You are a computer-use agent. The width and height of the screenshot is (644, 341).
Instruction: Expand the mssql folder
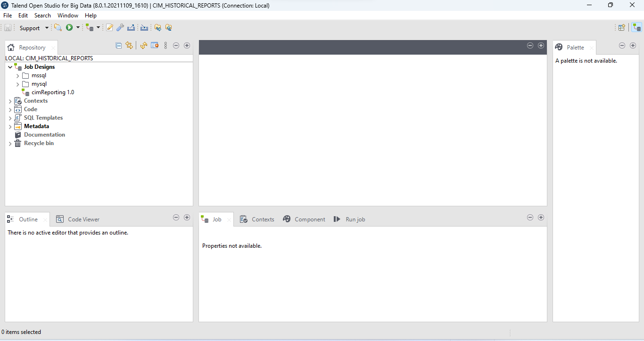(x=18, y=76)
